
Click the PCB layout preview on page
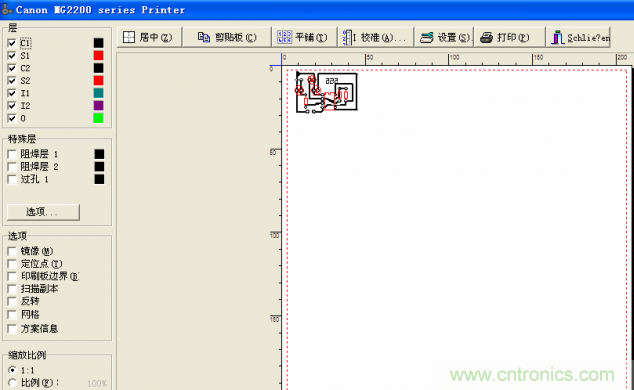(326, 92)
